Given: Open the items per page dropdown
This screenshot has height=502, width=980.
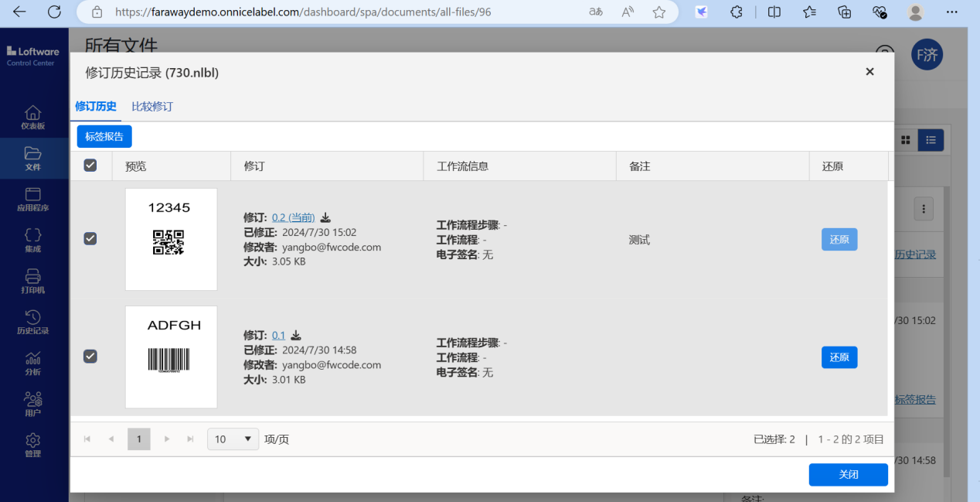Looking at the screenshot, I should (x=233, y=439).
